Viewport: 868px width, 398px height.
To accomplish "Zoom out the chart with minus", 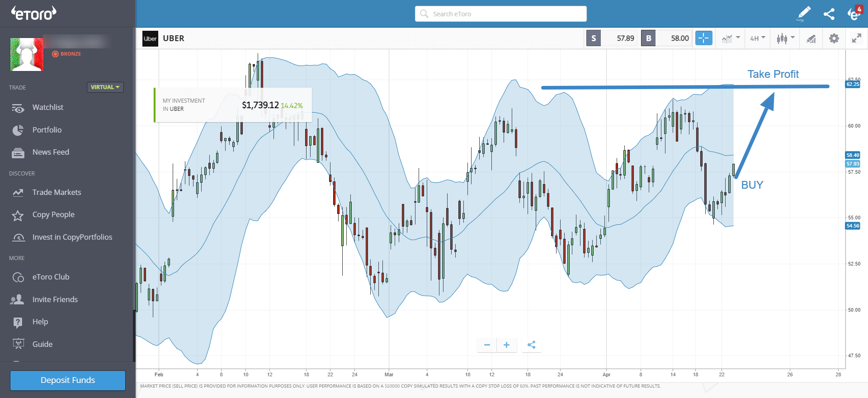I will pos(487,345).
